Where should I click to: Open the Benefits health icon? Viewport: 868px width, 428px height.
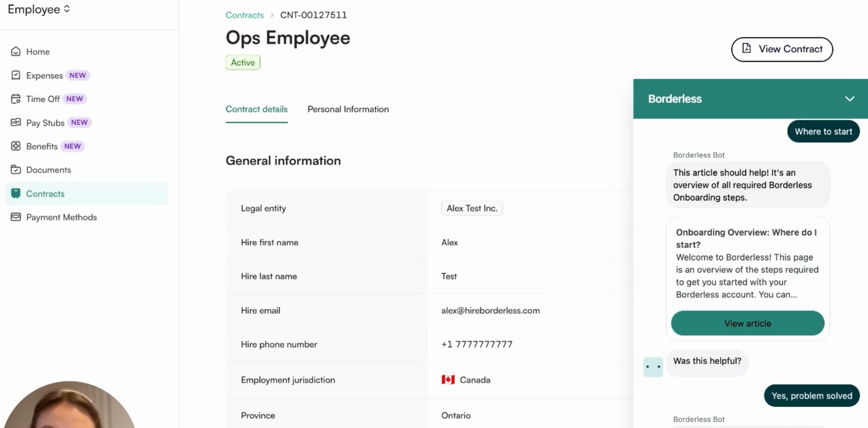pyautogui.click(x=16, y=146)
